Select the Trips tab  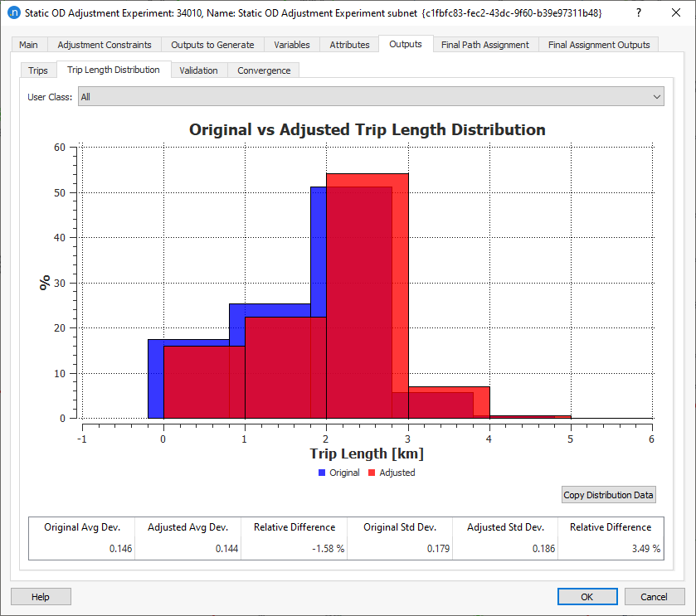coord(37,70)
